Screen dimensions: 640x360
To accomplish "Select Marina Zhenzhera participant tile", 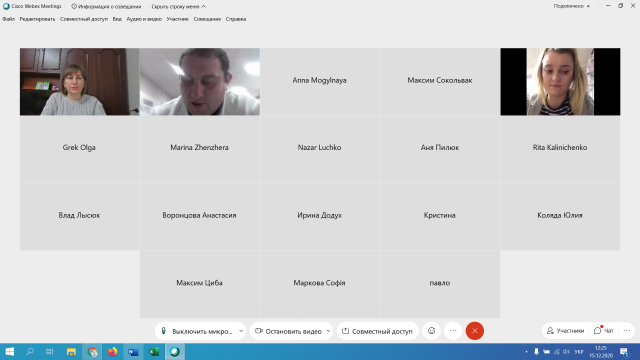I will click(x=200, y=149).
